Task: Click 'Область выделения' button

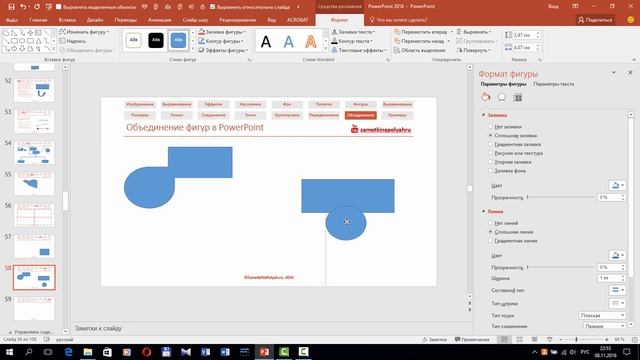Action: (420, 50)
